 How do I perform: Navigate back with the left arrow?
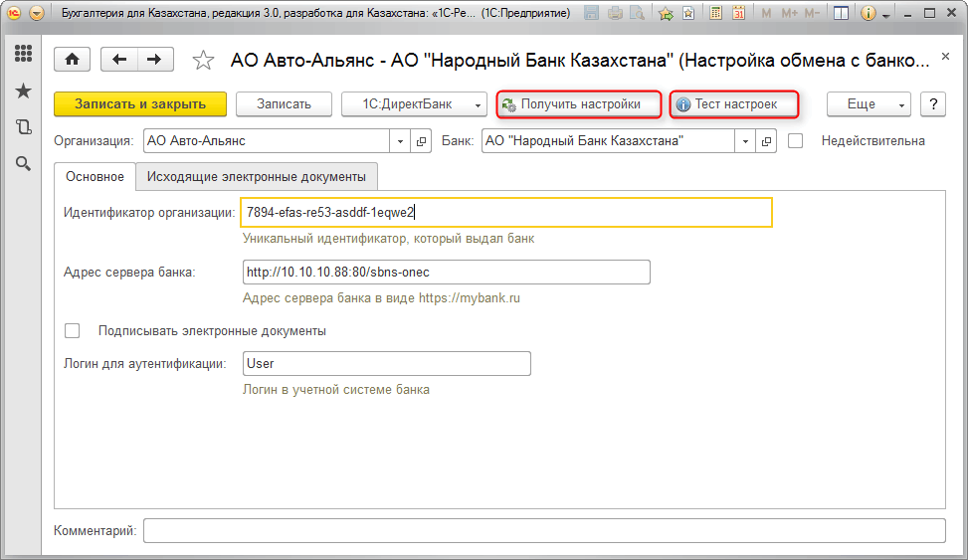(x=120, y=60)
